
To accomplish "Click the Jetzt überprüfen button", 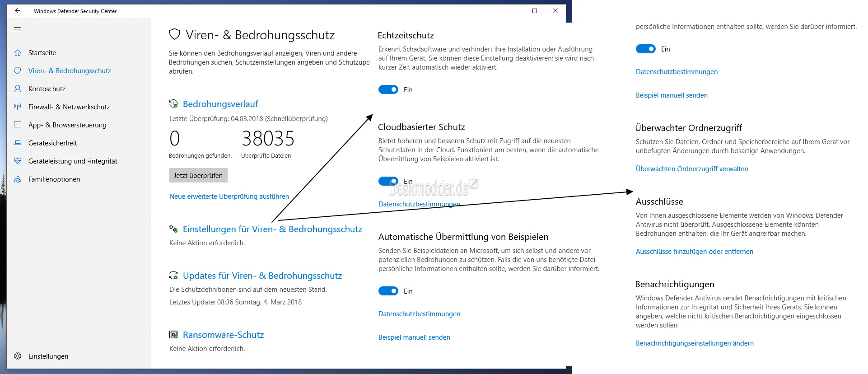I will tap(198, 175).
